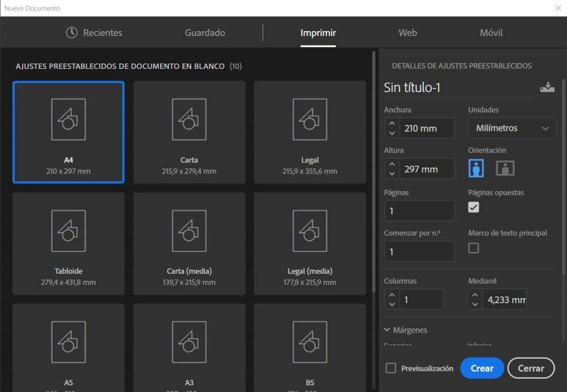This screenshot has height=392, width=567.
Task: Enable the Previsualización checkbox
Action: tap(391, 368)
